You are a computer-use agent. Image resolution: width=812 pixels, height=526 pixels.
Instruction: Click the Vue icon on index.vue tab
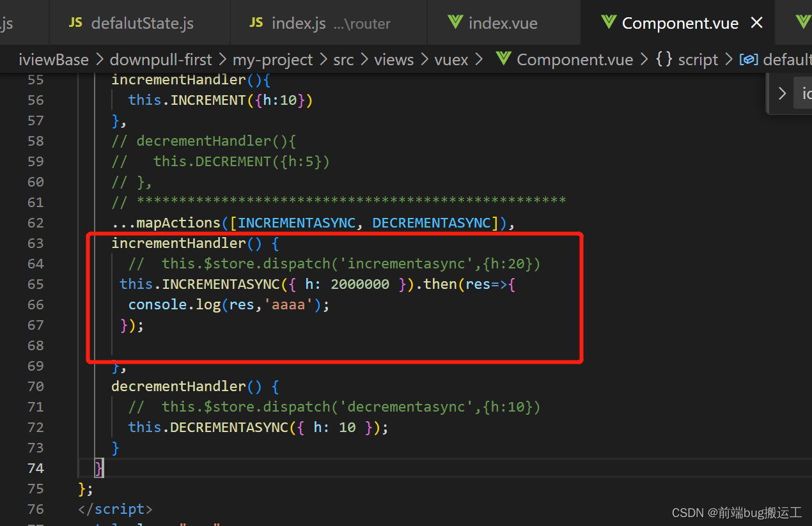[x=455, y=22]
